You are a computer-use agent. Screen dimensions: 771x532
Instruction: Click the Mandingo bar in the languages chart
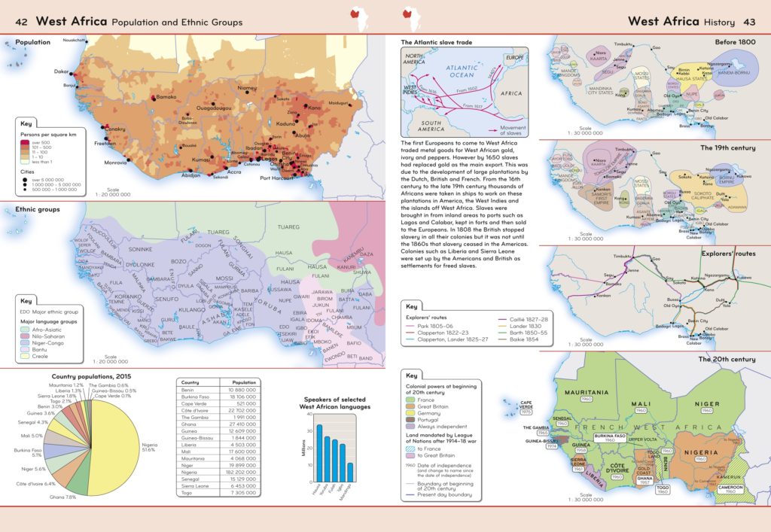(x=350, y=472)
